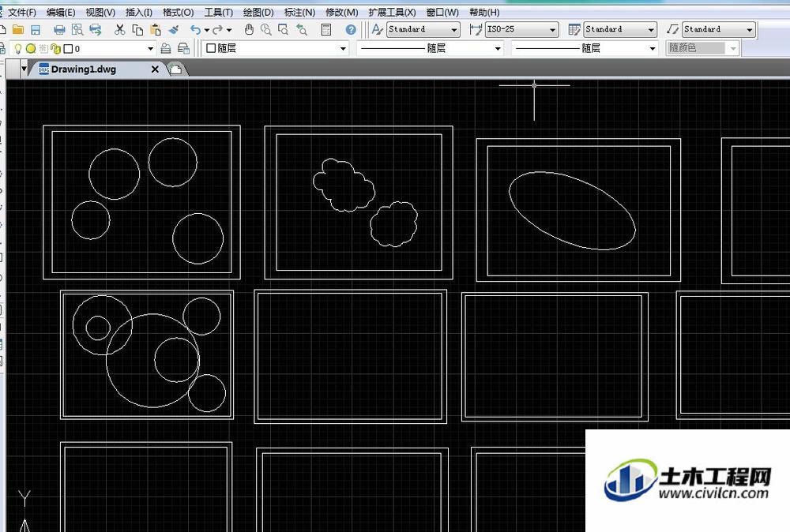Open the Table Style manager icon
Image resolution: width=790 pixels, height=532 pixels.
point(574,30)
